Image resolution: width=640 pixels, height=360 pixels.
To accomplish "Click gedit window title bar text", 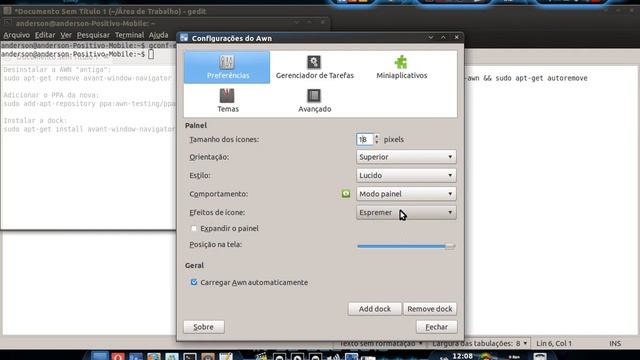I will pos(110,11).
